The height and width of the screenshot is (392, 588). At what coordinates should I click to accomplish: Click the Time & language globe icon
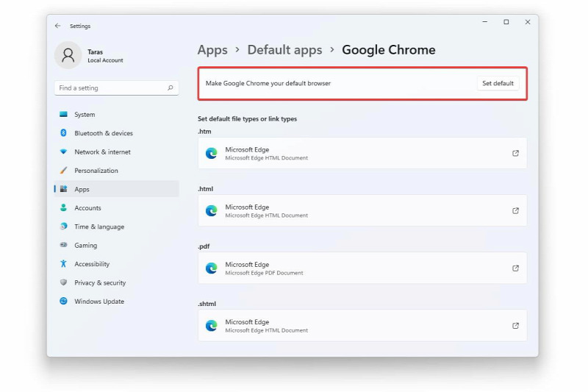pyautogui.click(x=63, y=227)
